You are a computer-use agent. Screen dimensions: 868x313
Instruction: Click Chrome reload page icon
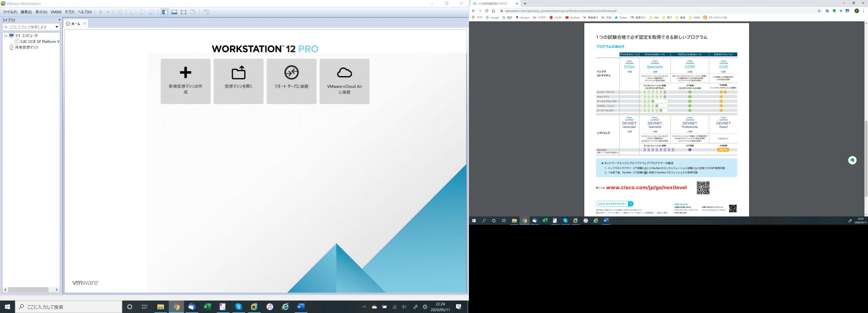tap(487, 11)
